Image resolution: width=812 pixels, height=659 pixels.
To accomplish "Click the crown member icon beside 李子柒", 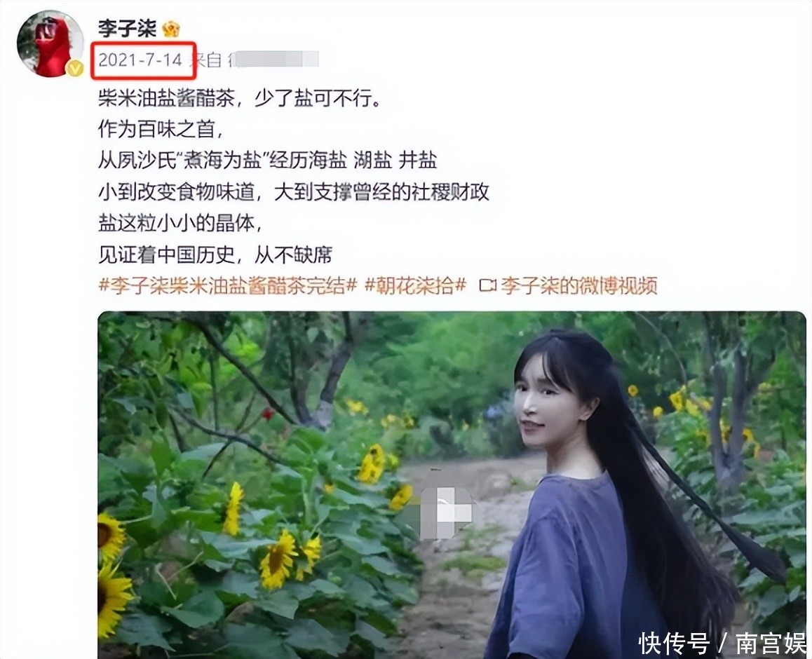I will click(x=171, y=29).
